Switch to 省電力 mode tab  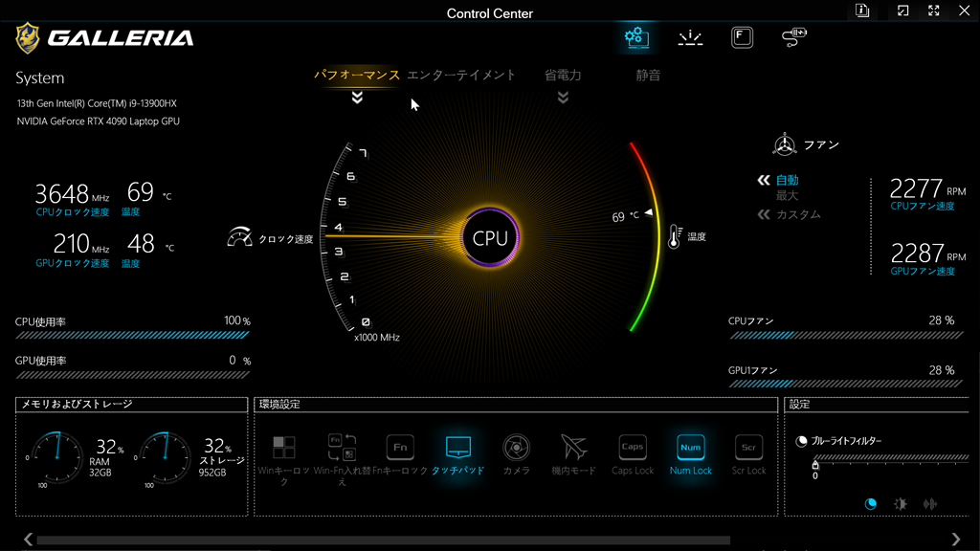tap(563, 75)
